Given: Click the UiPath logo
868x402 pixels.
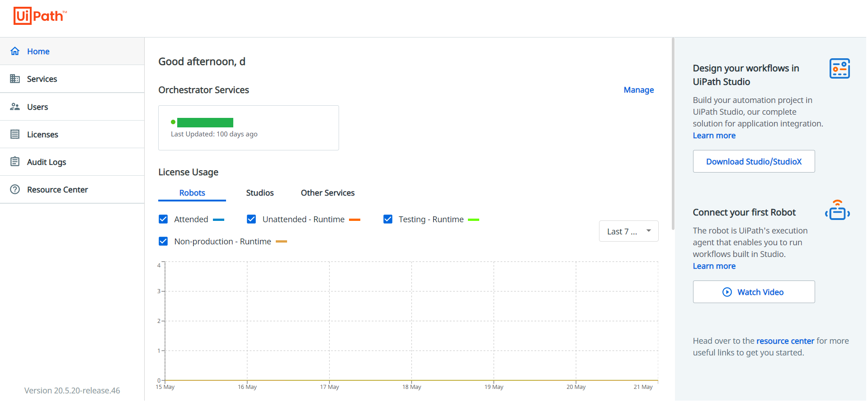Looking at the screenshot, I should pyautogui.click(x=40, y=16).
